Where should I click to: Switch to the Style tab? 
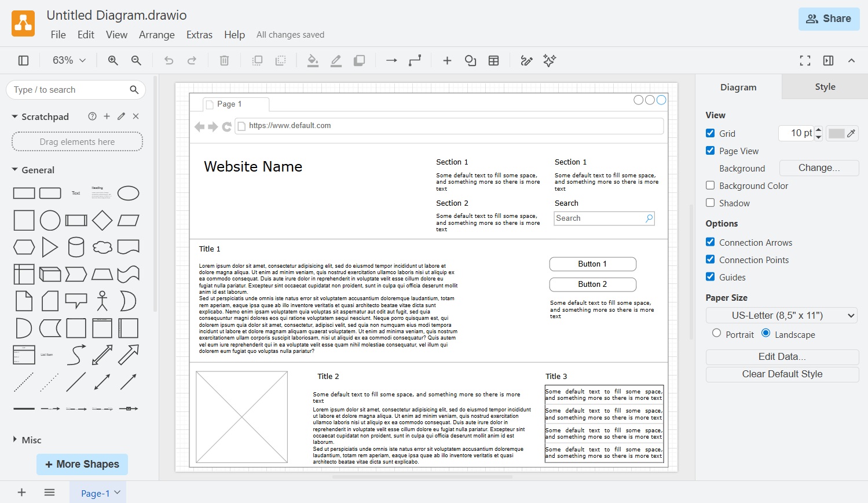825,87
